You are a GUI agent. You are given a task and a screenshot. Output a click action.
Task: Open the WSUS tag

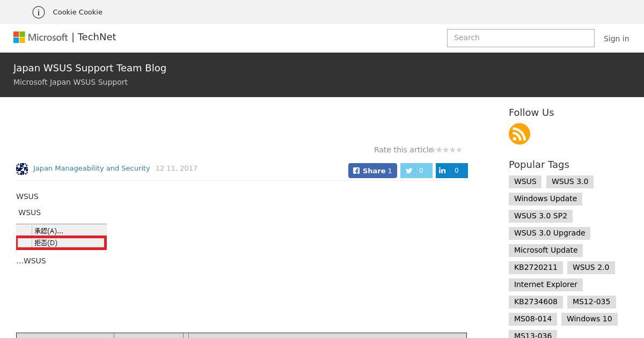[x=525, y=182]
